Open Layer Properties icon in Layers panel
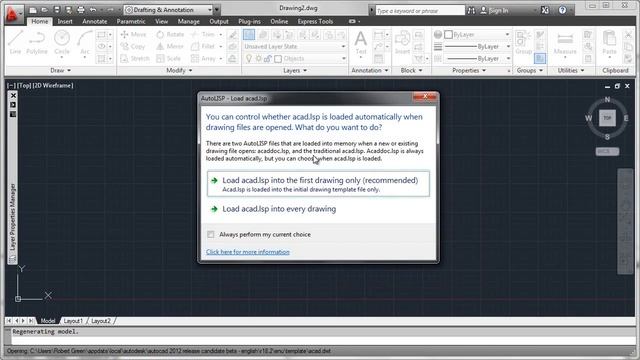Screen dimensions: 640x360 click(x=249, y=35)
